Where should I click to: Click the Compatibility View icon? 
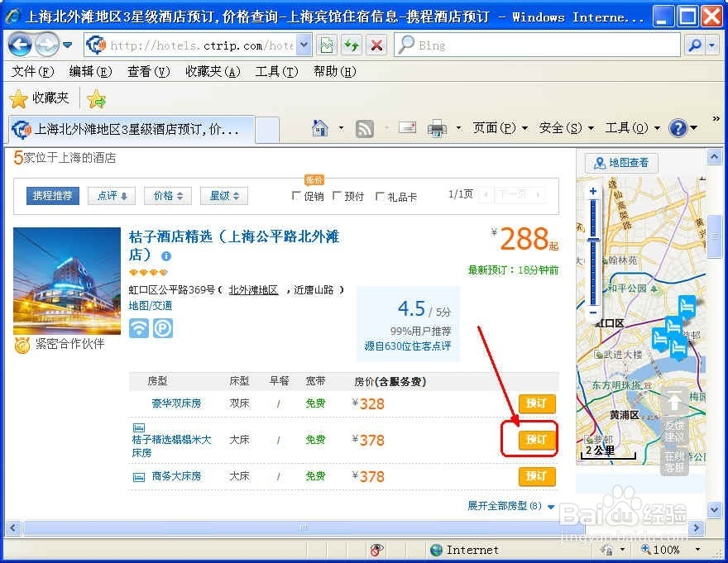327,45
